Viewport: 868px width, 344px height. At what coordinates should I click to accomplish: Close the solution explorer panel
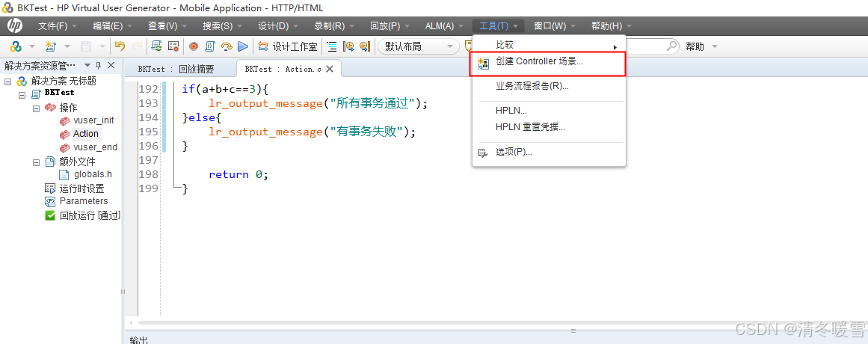(111, 65)
